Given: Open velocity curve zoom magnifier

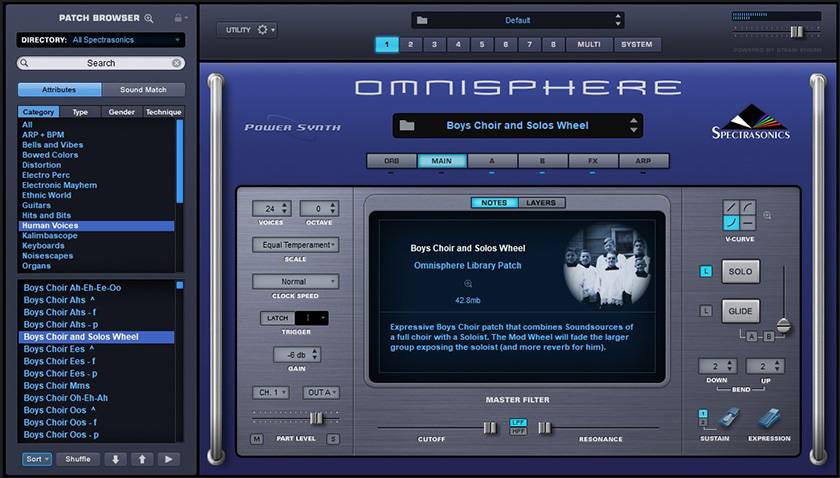Looking at the screenshot, I should tap(767, 215).
